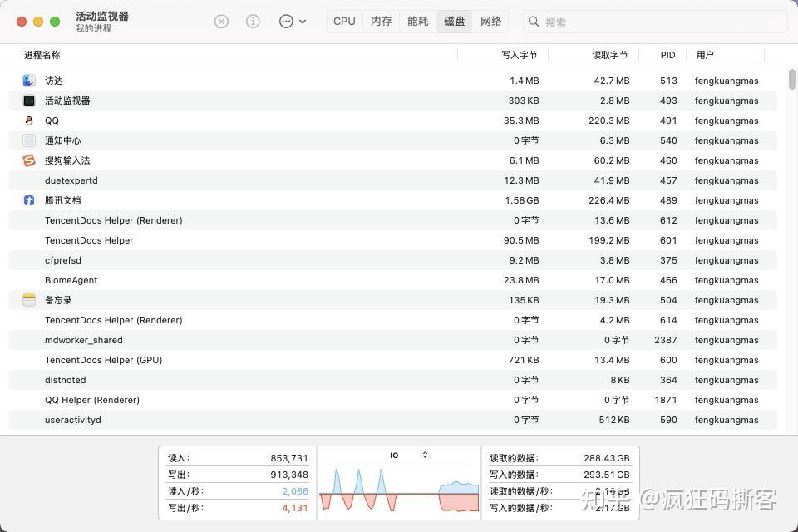This screenshot has width=798, height=532.
Task: Sort by PID column header
Action: pos(667,55)
